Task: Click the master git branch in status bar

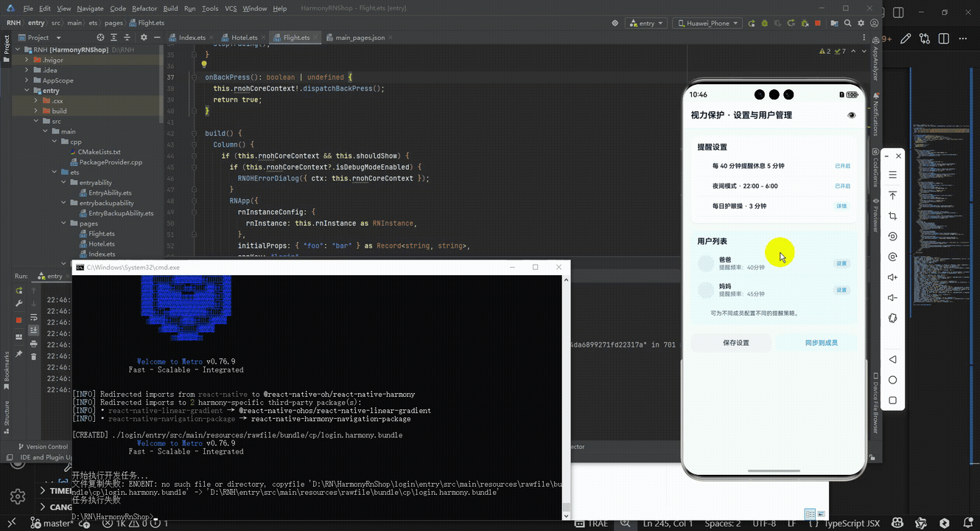Action: pyautogui.click(x=53, y=524)
